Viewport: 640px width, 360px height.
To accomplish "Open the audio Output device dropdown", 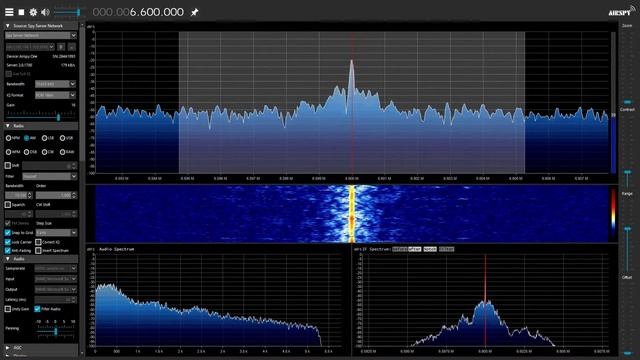I will (56, 289).
